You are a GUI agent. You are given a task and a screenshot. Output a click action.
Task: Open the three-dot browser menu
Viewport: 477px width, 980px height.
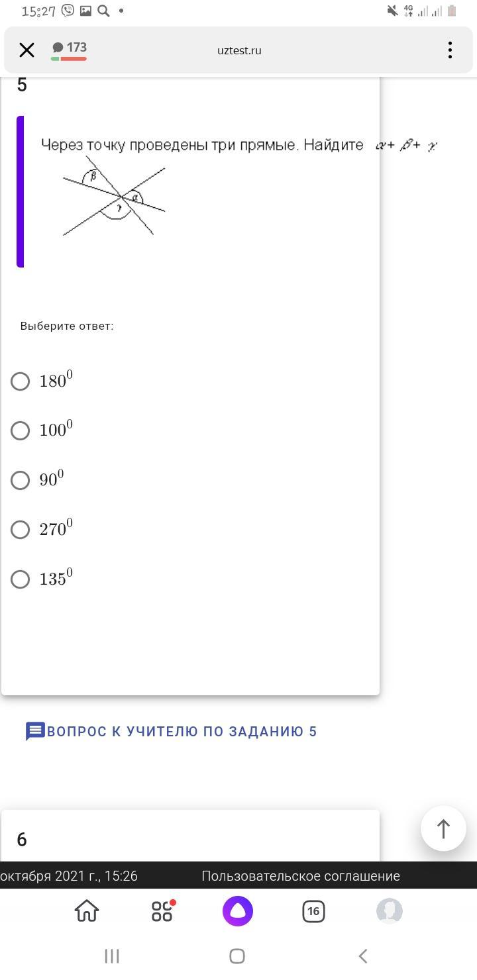[450, 50]
